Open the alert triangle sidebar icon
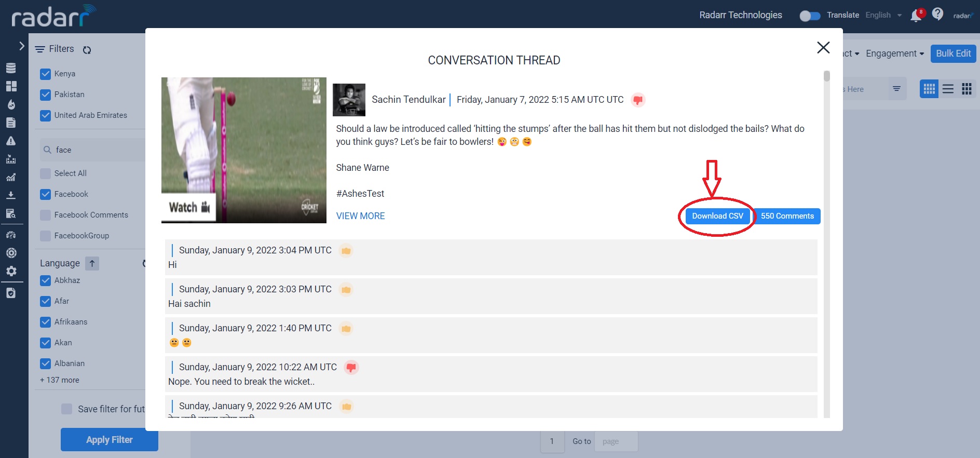 click(x=11, y=141)
